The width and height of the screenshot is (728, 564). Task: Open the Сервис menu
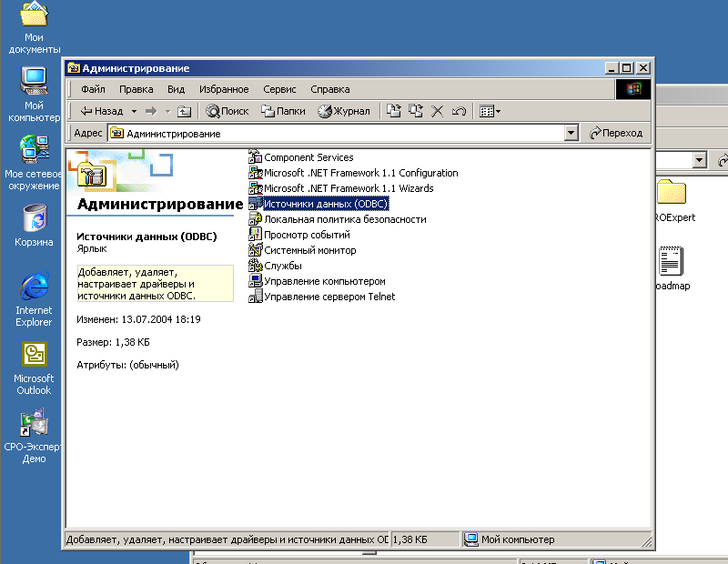tap(279, 89)
